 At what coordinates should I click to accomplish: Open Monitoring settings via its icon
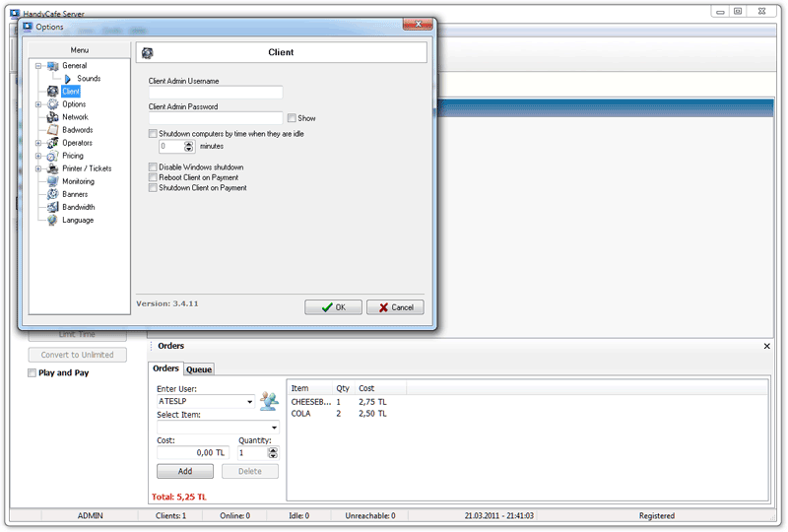pos(52,181)
